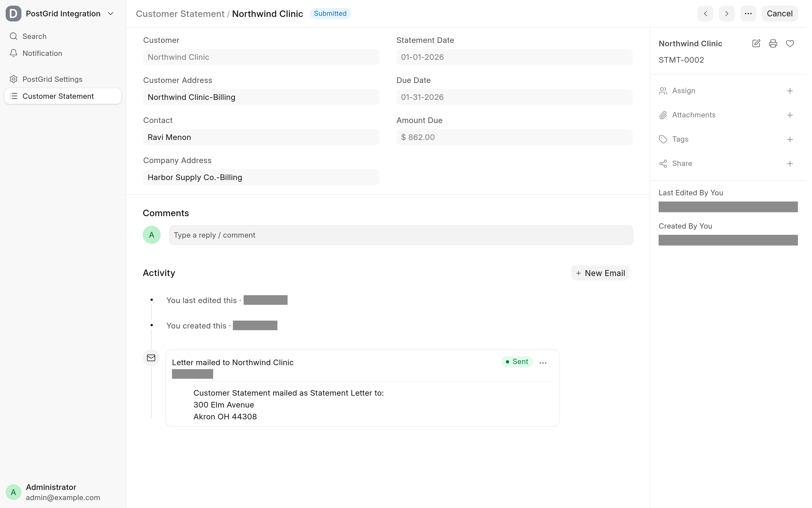Click the Cancel button
Image resolution: width=812 pixels, height=508 pixels.
pos(780,14)
